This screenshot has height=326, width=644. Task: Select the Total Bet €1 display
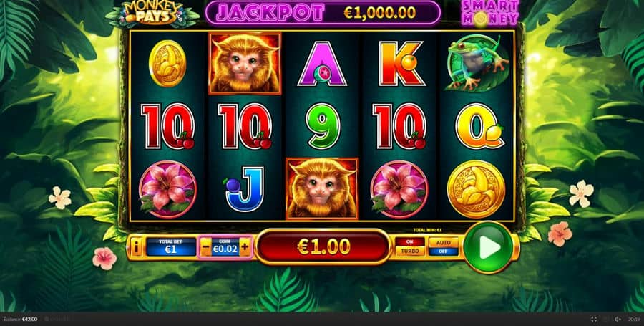pos(171,246)
